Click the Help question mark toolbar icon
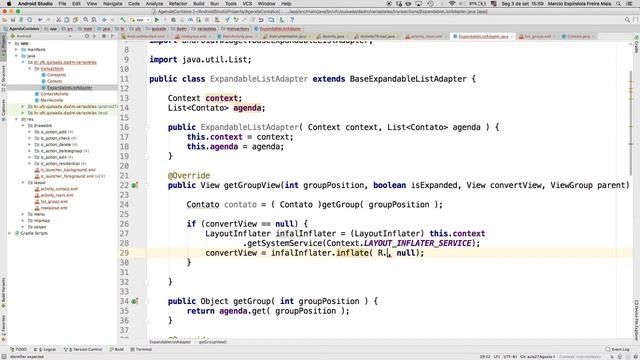This screenshot has width=640, height=360. tap(292, 20)
